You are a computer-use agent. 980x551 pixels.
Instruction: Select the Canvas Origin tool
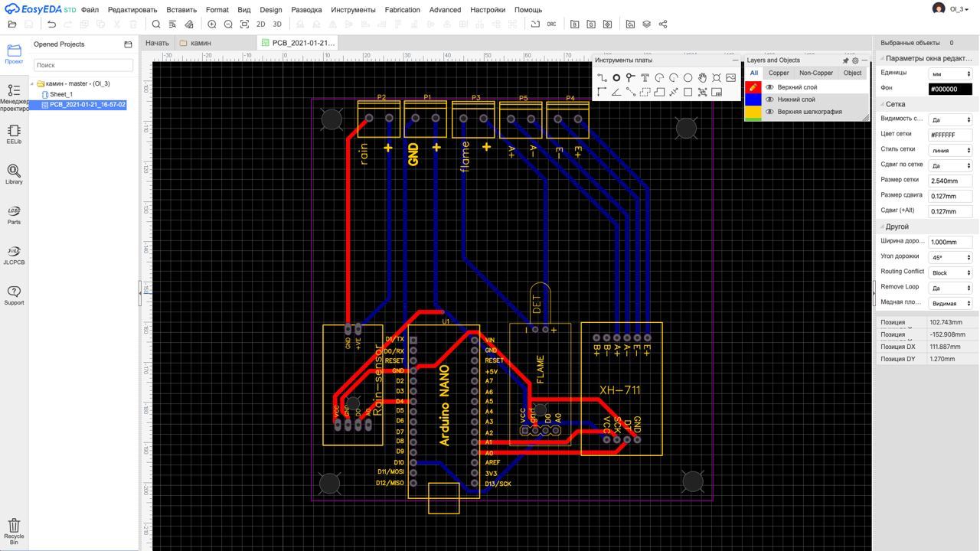[x=602, y=92]
